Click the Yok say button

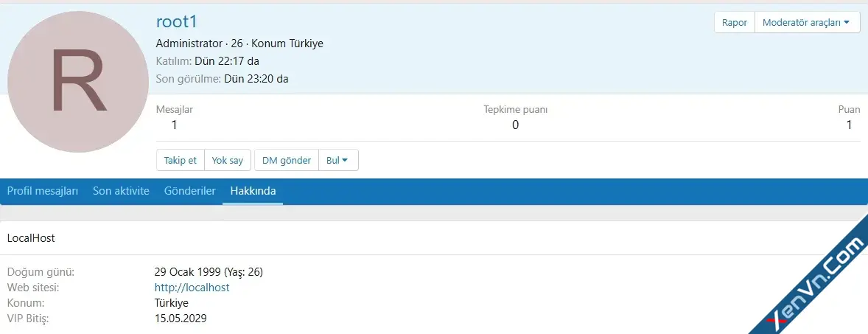point(228,160)
